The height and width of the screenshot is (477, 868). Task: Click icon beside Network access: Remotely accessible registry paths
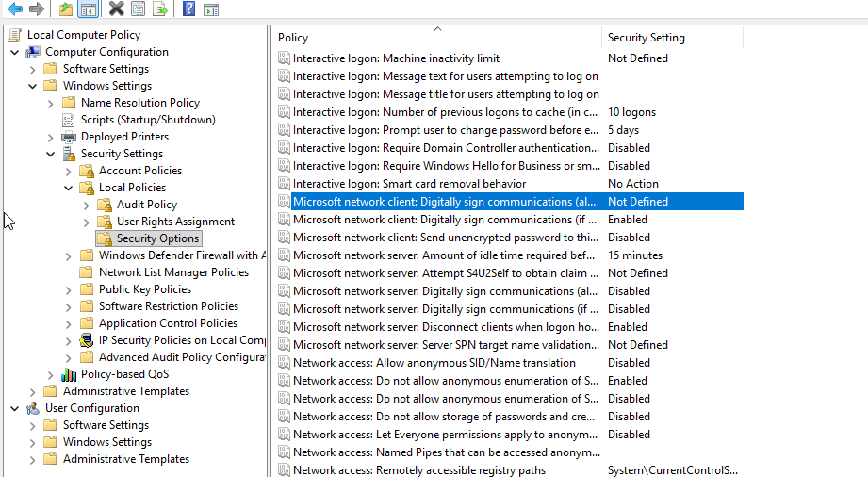[284, 469]
